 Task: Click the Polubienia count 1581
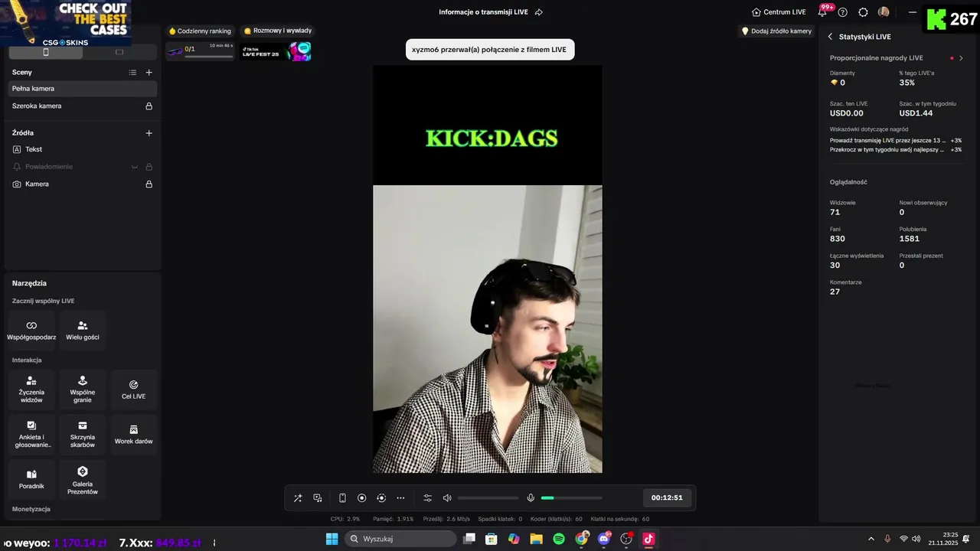coord(909,239)
